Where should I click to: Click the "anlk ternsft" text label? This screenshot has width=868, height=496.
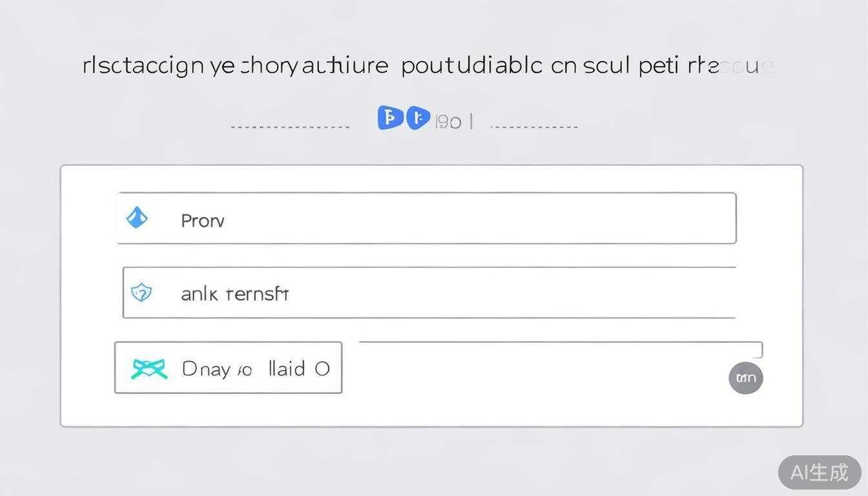(x=234, y=294)
